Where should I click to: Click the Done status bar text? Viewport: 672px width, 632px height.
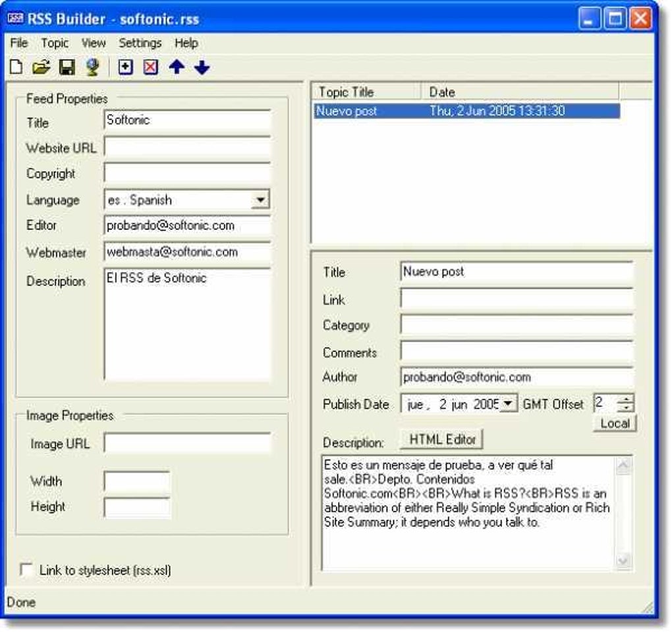point(22,602)
